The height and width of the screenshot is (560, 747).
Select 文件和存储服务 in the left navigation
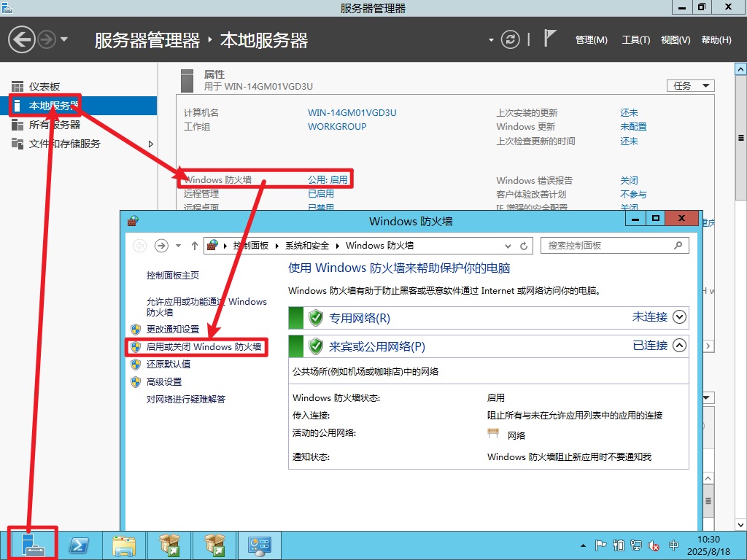click(x=64, y=144)
